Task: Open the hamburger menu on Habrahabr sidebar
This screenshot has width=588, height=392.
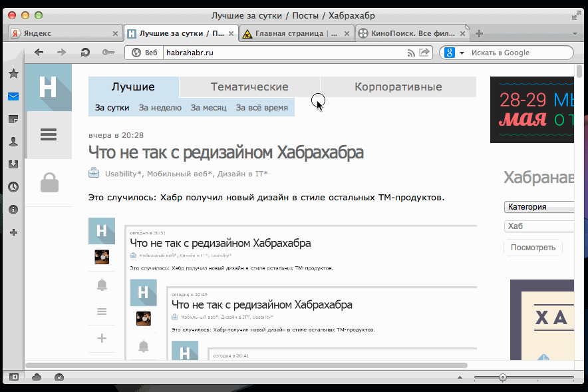Action: [49, 134]
